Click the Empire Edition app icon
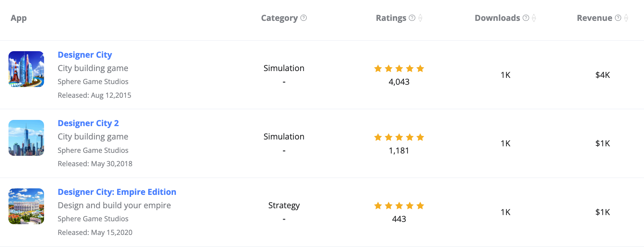The image size is (644, 247). 26,206
